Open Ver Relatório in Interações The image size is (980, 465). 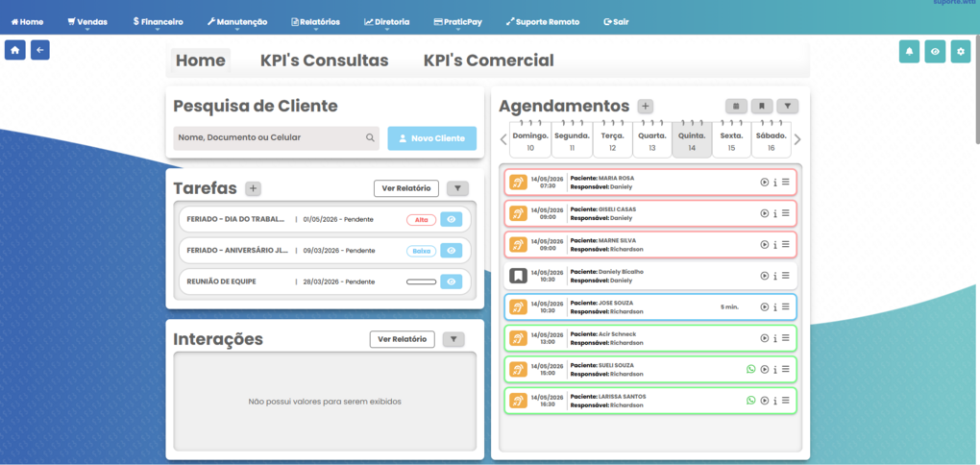point(403,339)
